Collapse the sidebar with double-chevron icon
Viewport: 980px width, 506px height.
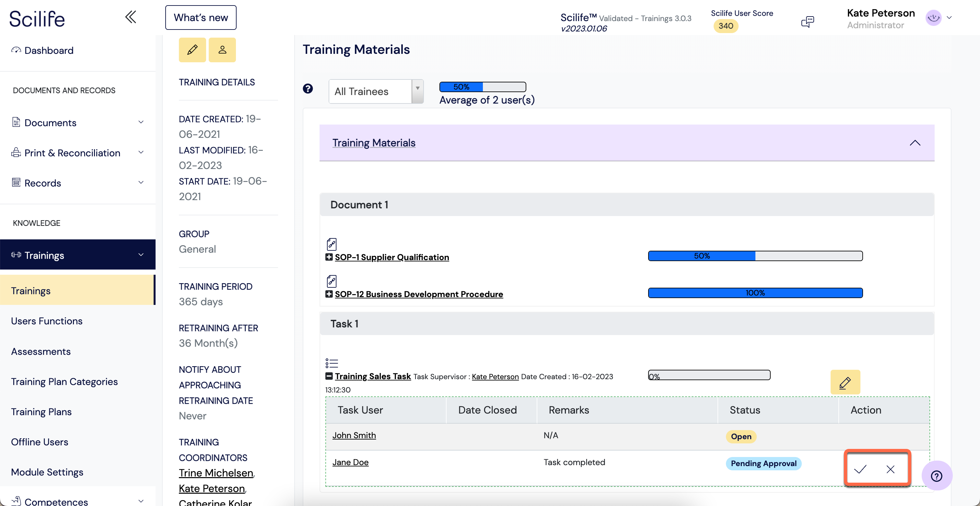[131, 17]
